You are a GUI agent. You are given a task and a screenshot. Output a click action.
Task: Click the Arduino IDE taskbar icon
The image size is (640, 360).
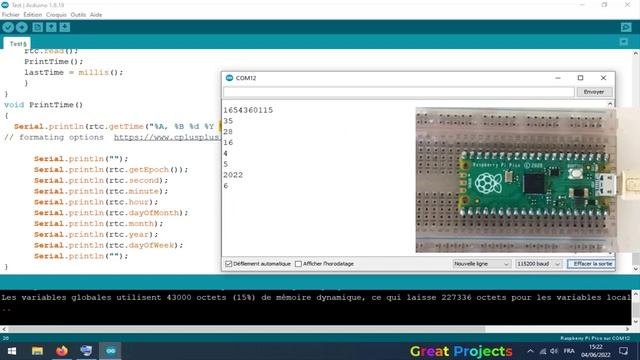(111, 351)
